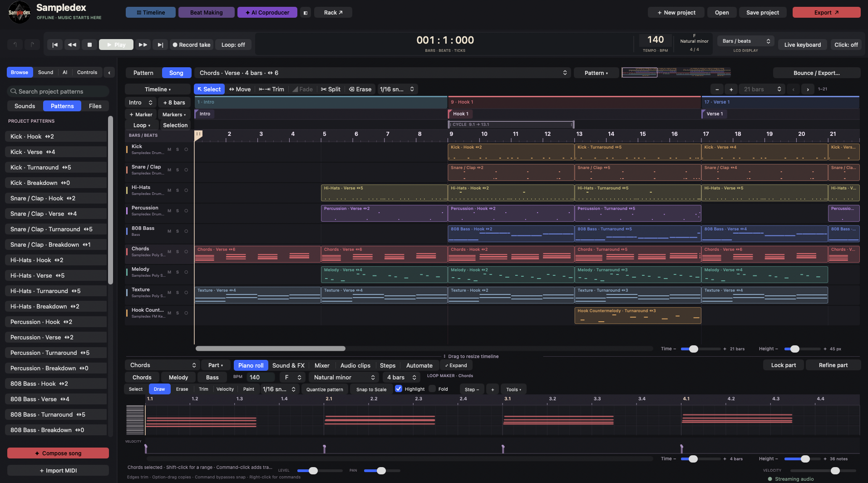868x483 pixels.
Task: Click the Search project patterns field
Action: [x=58, y=91]
